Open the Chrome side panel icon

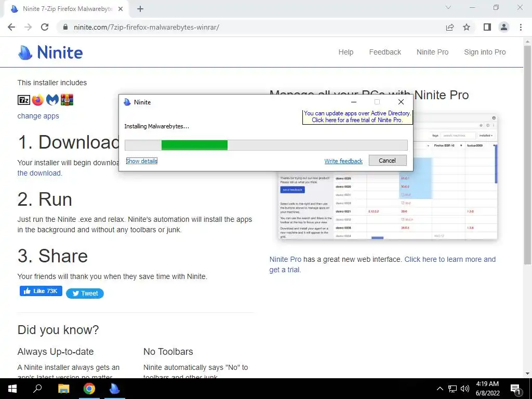tap(487, 27)
